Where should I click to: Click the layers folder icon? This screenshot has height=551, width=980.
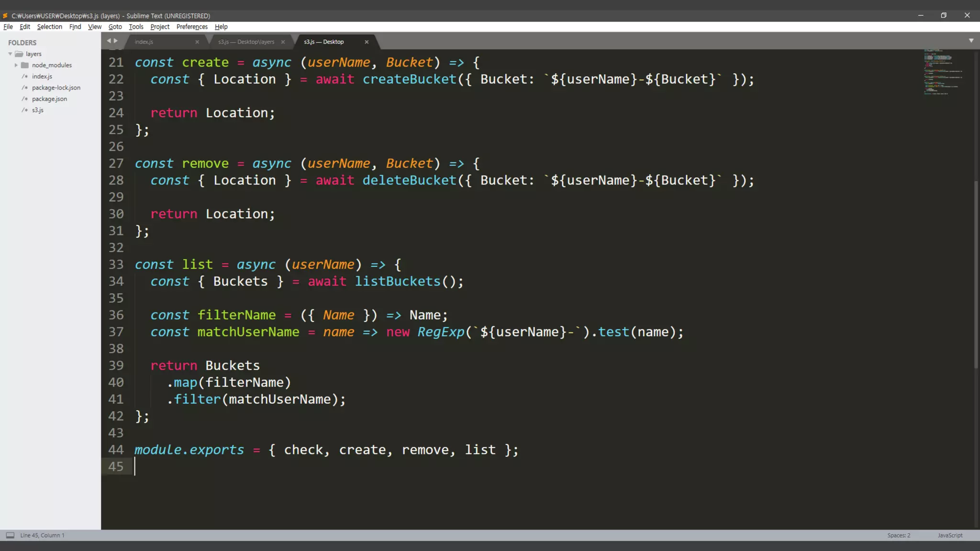pos(19,54)
